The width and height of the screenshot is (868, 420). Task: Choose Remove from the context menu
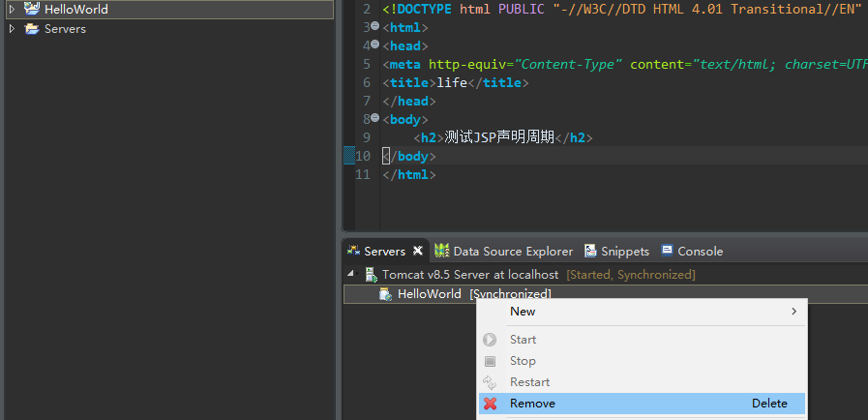[x=642, y=404]
